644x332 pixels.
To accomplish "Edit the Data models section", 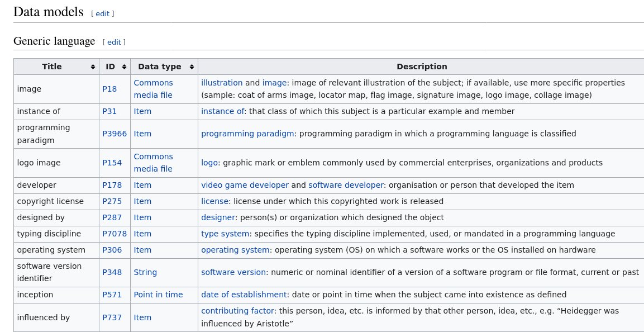I will click(x=102, y=13).
